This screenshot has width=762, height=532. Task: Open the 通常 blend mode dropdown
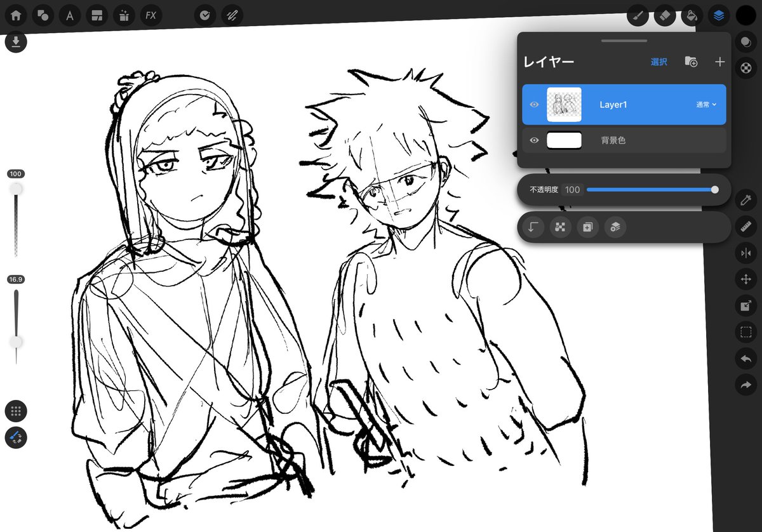(x=706, y=105)
